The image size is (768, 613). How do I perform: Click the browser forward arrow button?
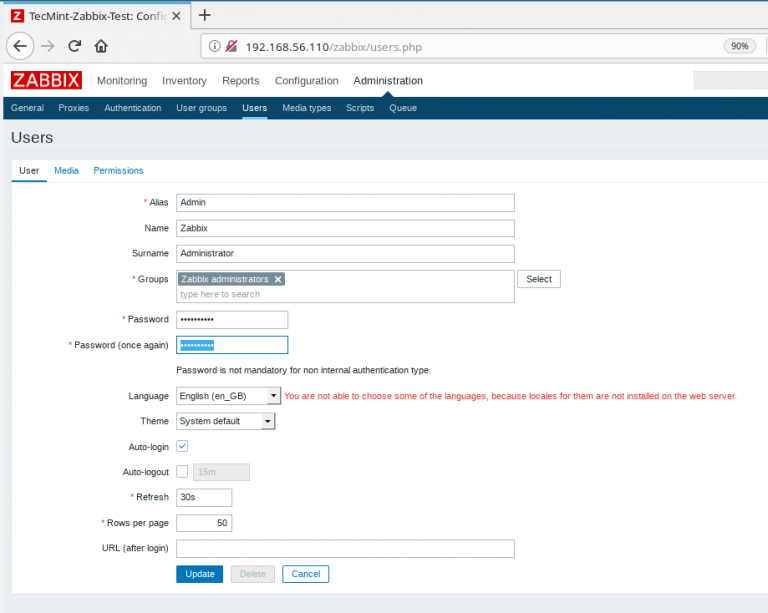pos(48,46)
